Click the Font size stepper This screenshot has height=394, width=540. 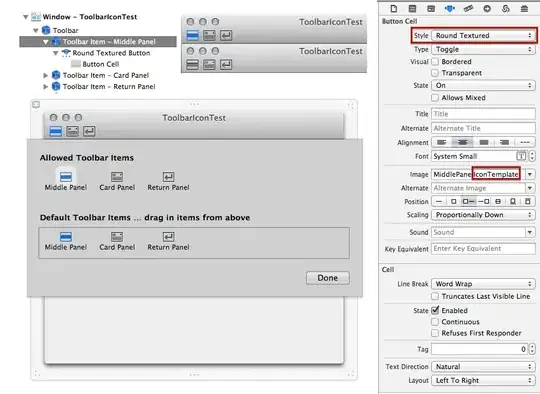(x=532, y=156)
